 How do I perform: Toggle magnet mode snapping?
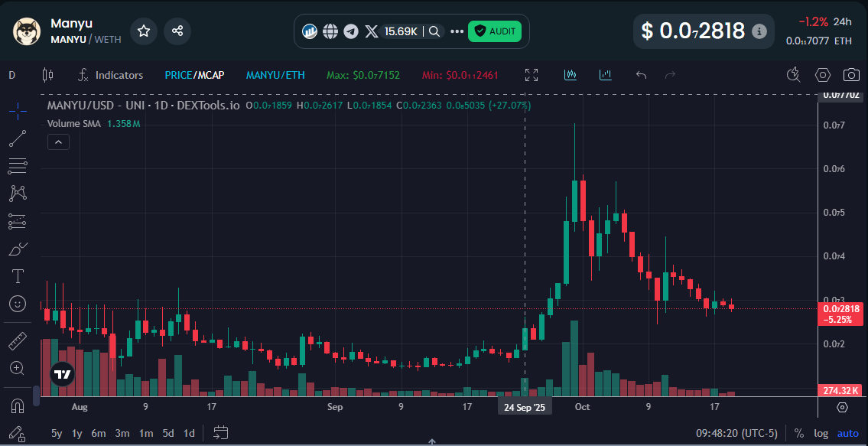[18, 406]
